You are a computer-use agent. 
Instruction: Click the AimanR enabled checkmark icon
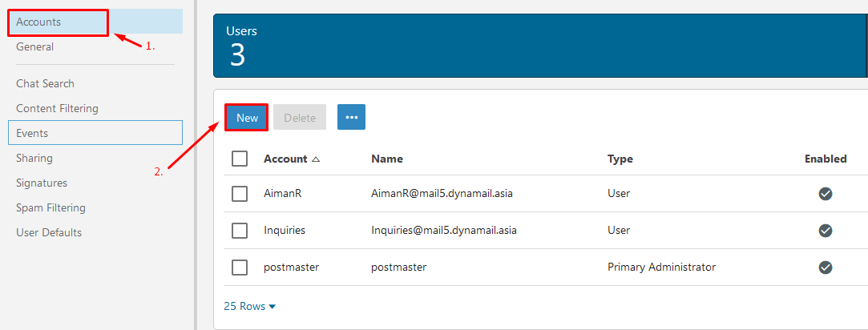[826, 194]
